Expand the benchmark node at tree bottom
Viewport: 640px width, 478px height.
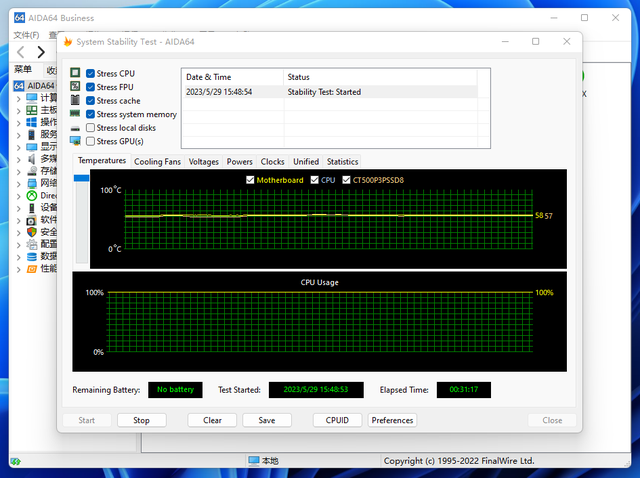(x=18, y=269)
